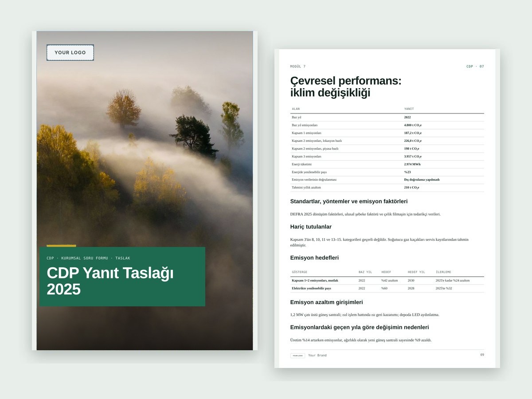Click the '%60' target cell
The height and width of the screenshot is (399, 532).
pos(384,289)
